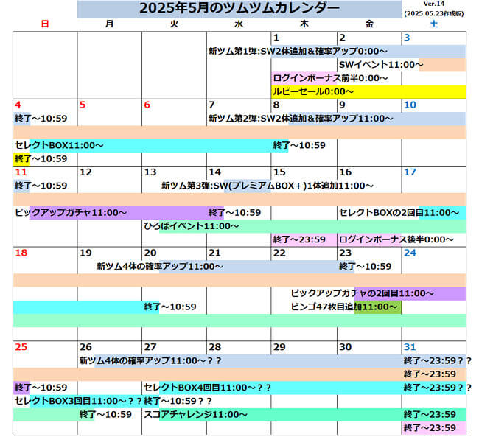Open the ひろばイベント11:00～ entry
Image resolution: width=479 pixels, height=448 pixels.
coord(192,226)
